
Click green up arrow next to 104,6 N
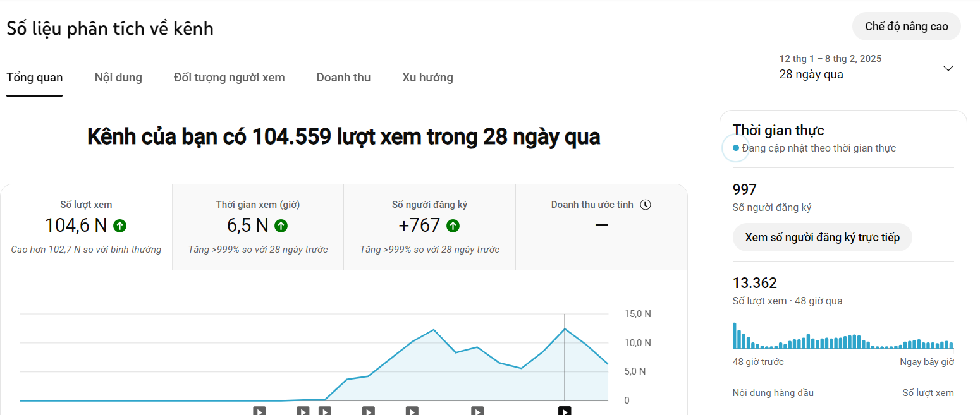[x=119, y=226]
